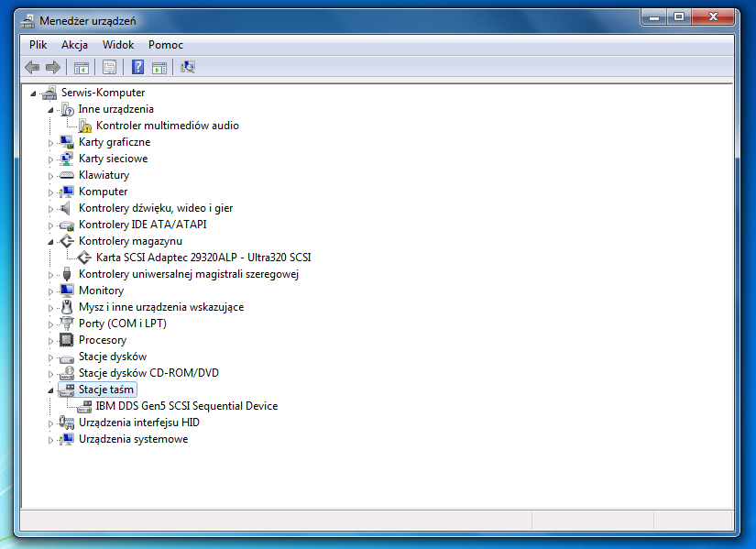Open the Pomoc menu
This screenshot has width=756, height=549.
(x=166, y=45)
